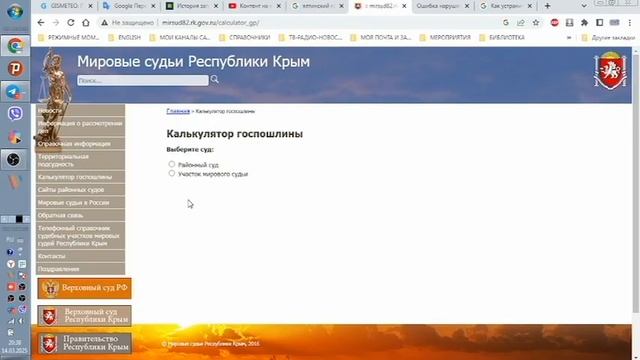Image resolution: width=640 pixels, height=360 pixels.
Task: Go forward in browser history
Action: pos(56,23)
